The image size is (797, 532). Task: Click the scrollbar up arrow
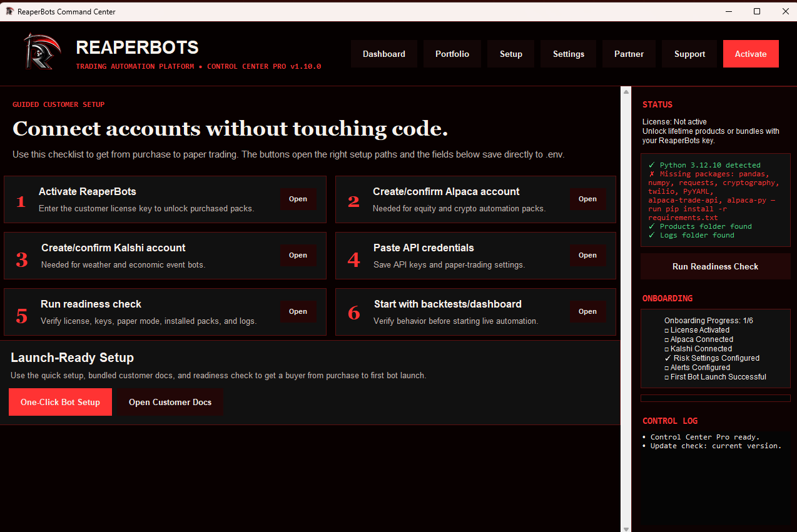[x=626, y=92]
